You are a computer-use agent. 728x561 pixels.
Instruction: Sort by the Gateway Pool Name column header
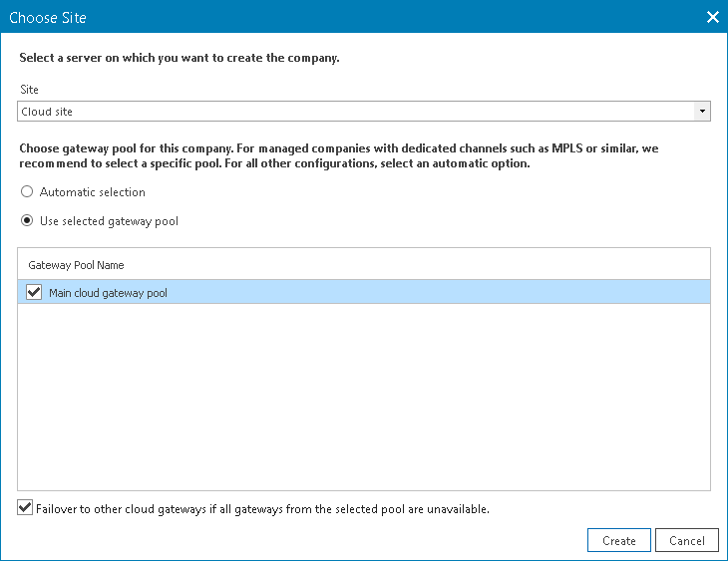pos(77,265)
